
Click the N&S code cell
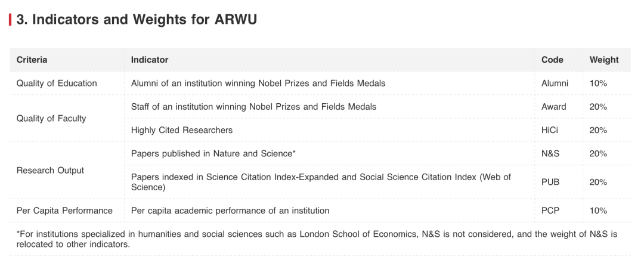click(550, 153)
